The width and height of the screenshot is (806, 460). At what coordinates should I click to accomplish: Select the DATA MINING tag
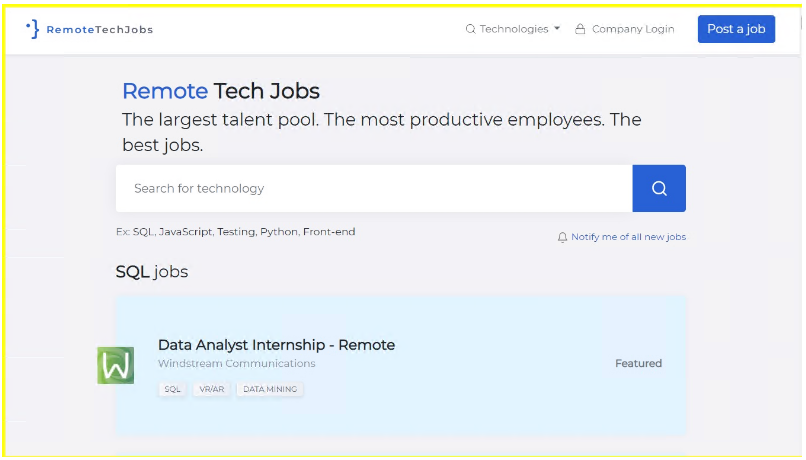pyautogui.click(x=270, y=389)
